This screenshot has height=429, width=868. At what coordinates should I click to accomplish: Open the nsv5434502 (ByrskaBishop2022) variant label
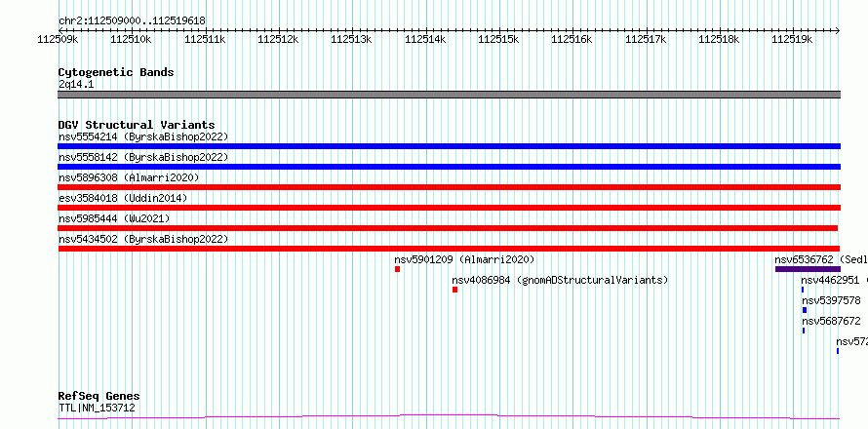click(x=142, y=239)
